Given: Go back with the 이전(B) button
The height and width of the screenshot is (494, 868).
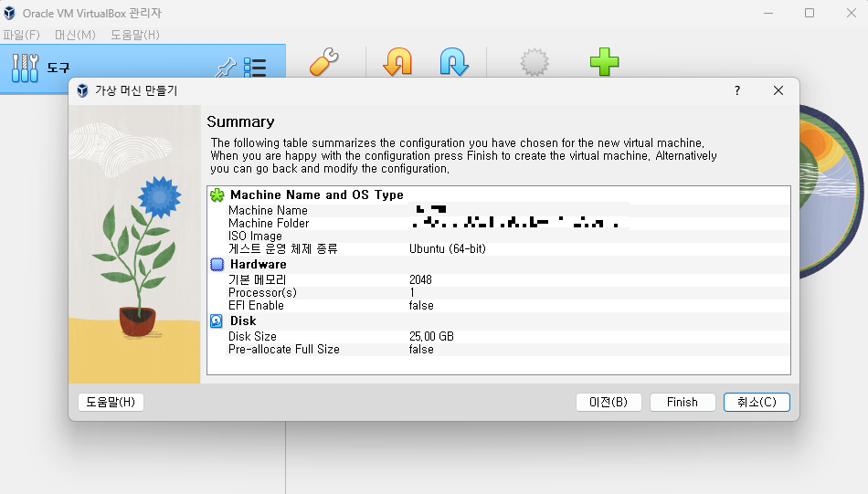Looking at the screenshot, I should point(609,402).
